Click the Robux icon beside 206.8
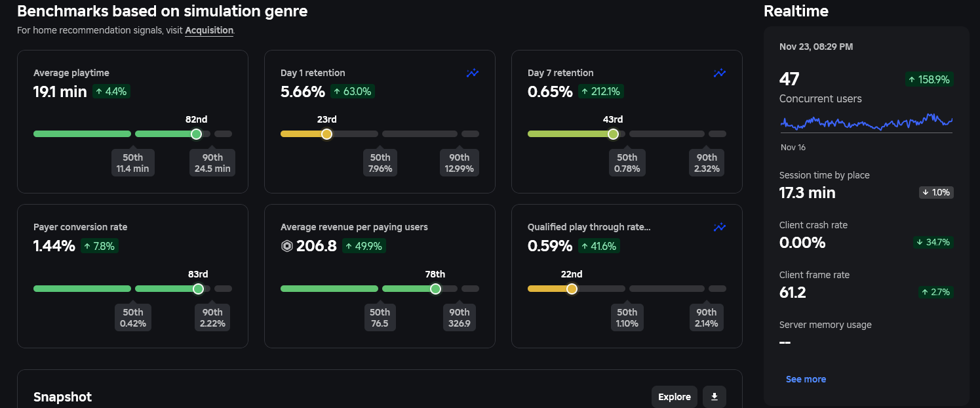Image resolution: width=980 pixels, height=408 pixels. tap(286, 247)
